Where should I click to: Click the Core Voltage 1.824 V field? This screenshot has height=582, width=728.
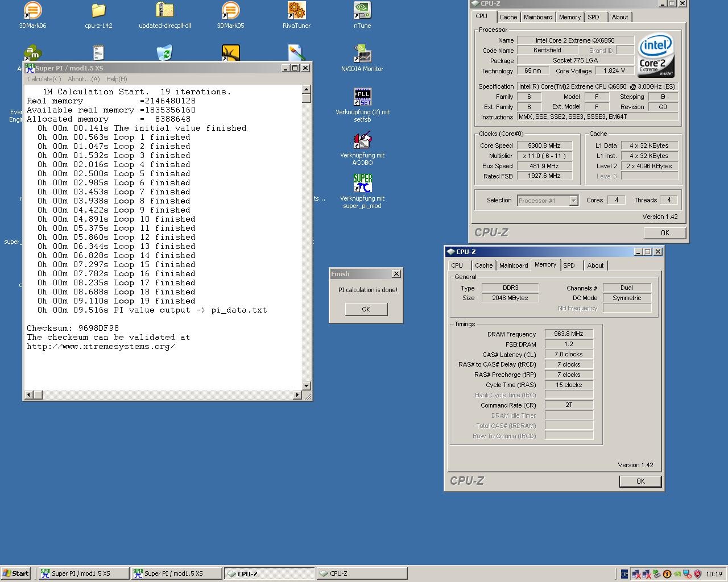[x=614, y=70]
